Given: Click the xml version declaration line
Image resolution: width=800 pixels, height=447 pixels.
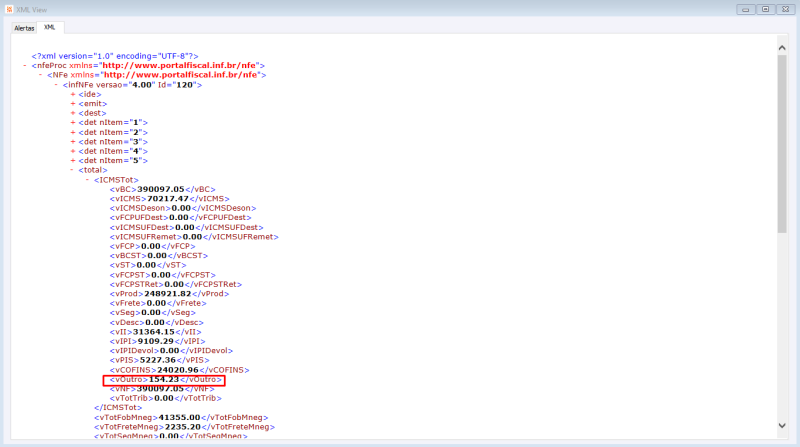Looking at the screenshot, I should [115, 56].
